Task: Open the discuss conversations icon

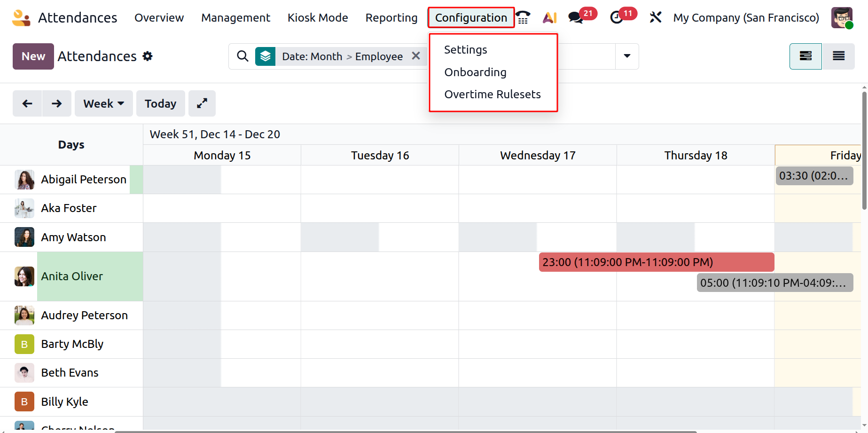Action: [576, 18]
